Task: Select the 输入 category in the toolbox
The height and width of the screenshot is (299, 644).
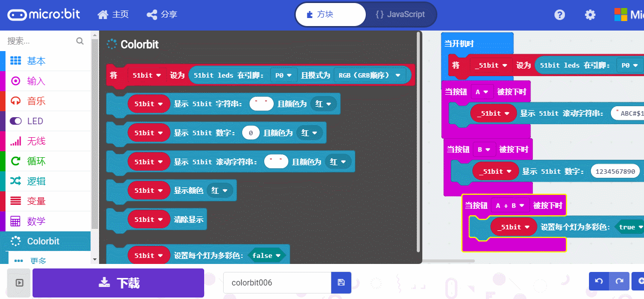Action: (x=35, y=81)
